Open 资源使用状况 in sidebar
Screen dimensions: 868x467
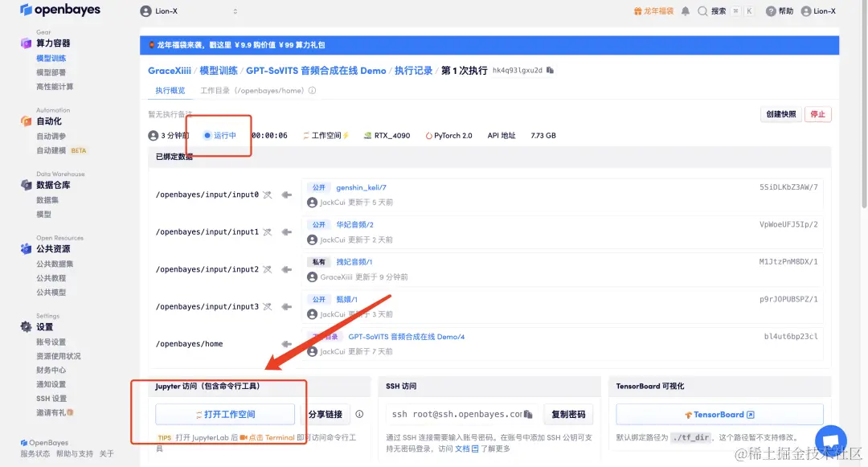(58, 356)
